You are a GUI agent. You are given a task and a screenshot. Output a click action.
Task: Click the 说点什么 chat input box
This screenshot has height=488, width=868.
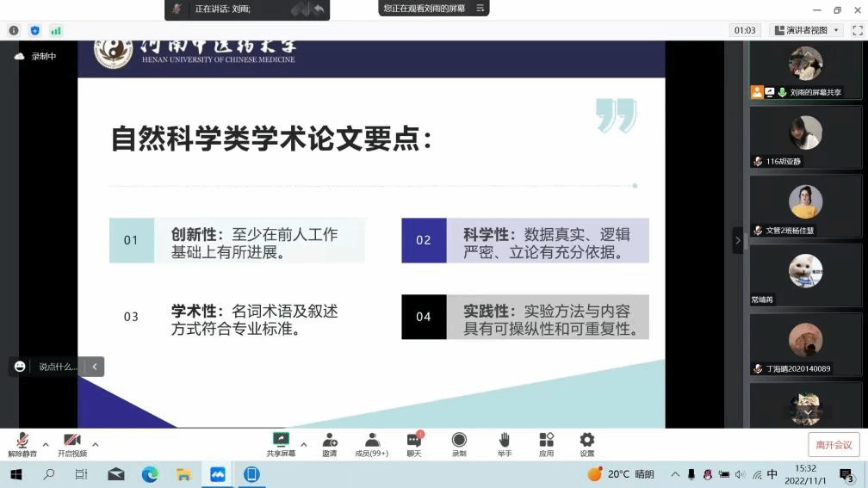57,367
